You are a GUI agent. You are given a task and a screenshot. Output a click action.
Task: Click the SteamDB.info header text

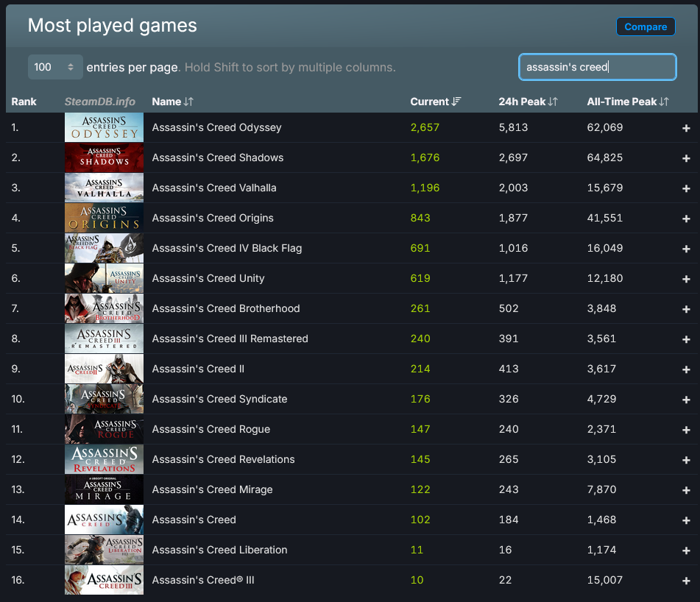coord(100,102)
